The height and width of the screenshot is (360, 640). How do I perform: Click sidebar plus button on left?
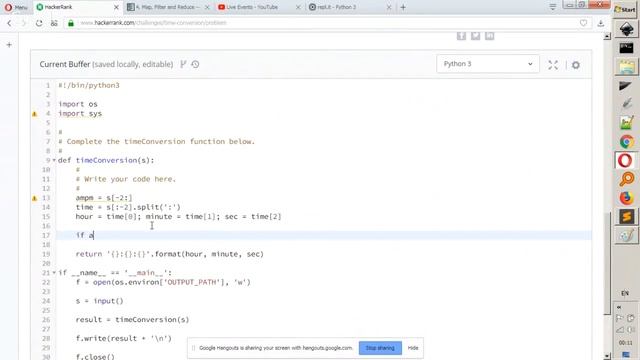9,45
